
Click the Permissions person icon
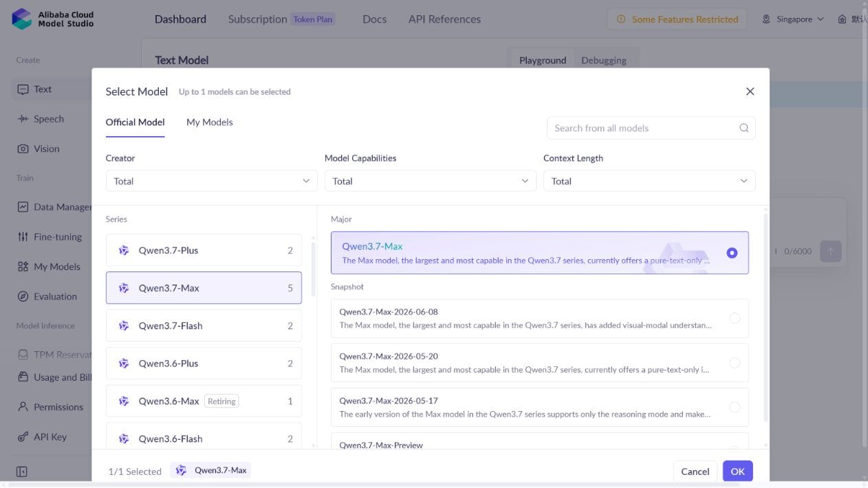23,407
